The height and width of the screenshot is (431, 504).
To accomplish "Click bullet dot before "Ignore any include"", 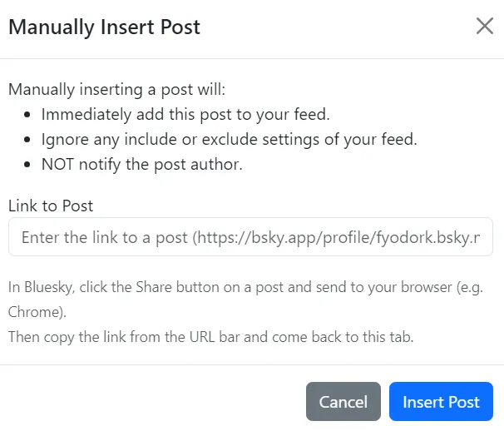I will (x=29, y=140).
